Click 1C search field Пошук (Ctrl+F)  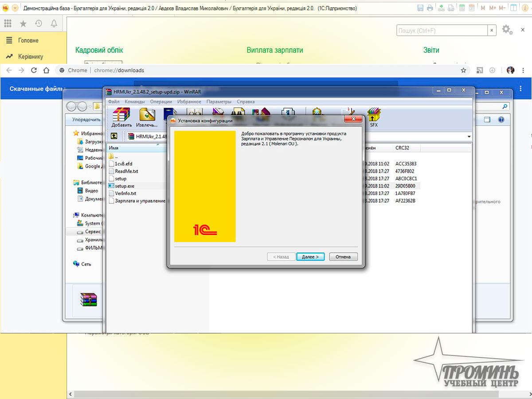coord(442,30)
